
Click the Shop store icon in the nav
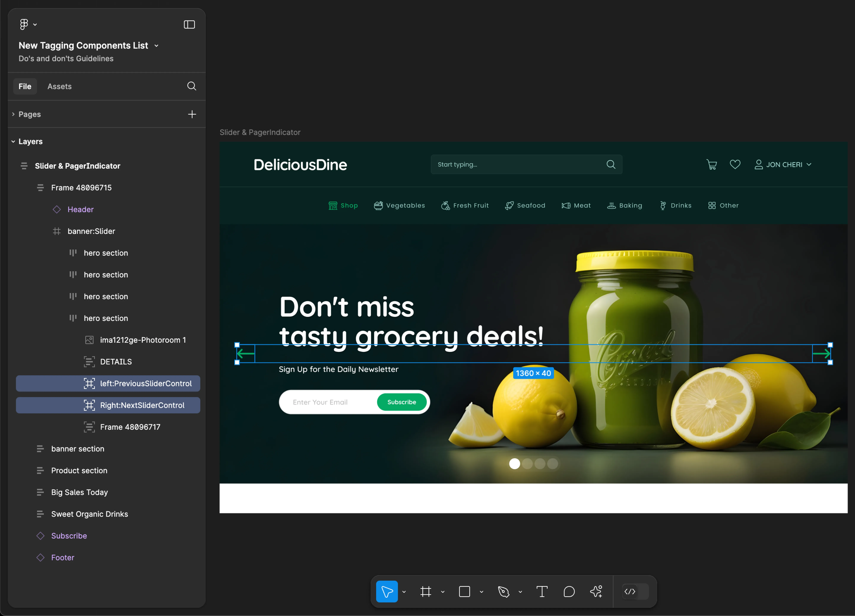(x=333, y=206)
